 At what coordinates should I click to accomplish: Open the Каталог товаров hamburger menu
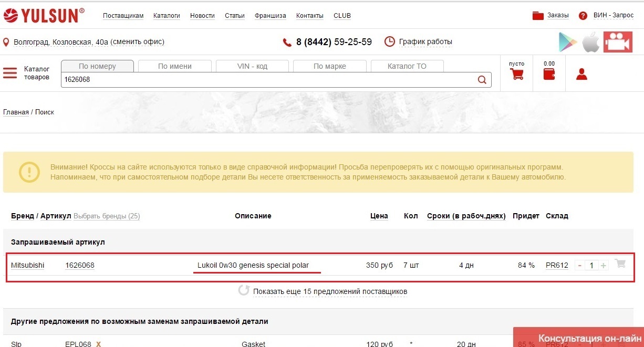pyautogui.click(x=10, y=73)
